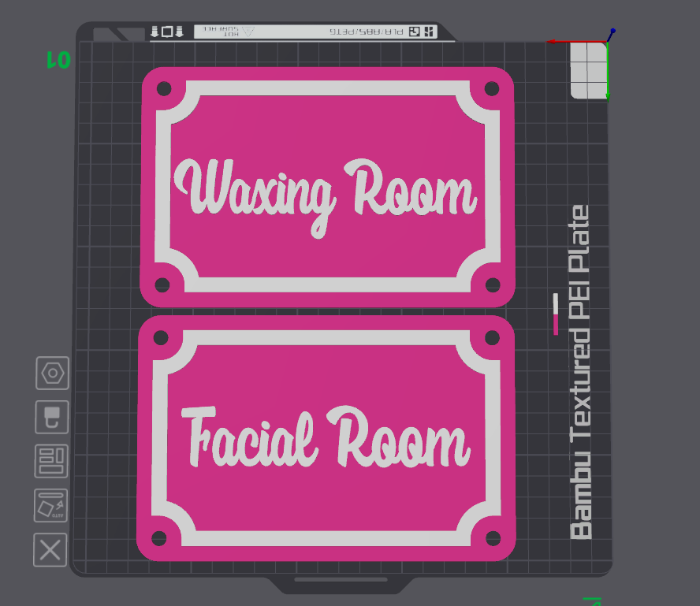Click Bambu Textured PEI Plate label
Viewport: 700px width, 606px height.
(580, 372)
